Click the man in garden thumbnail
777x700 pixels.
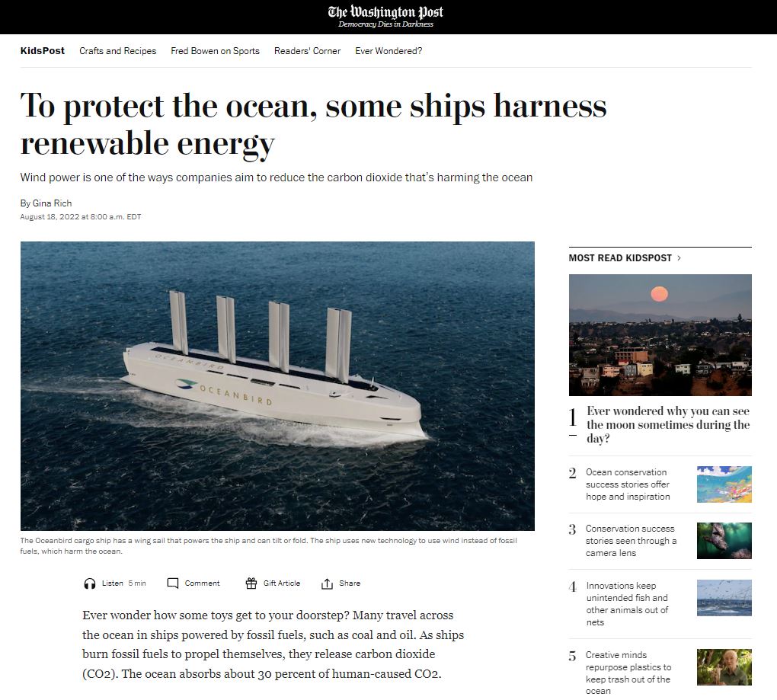(724, 666)
